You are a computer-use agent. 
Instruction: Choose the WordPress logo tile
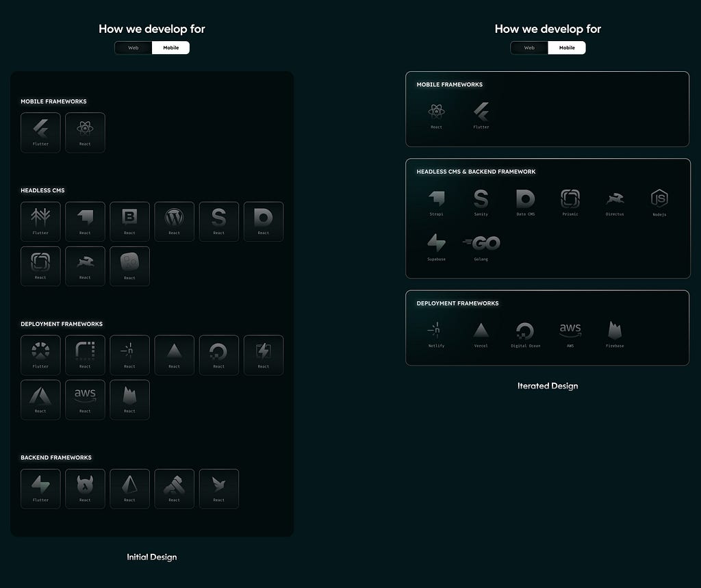(175, 221)
